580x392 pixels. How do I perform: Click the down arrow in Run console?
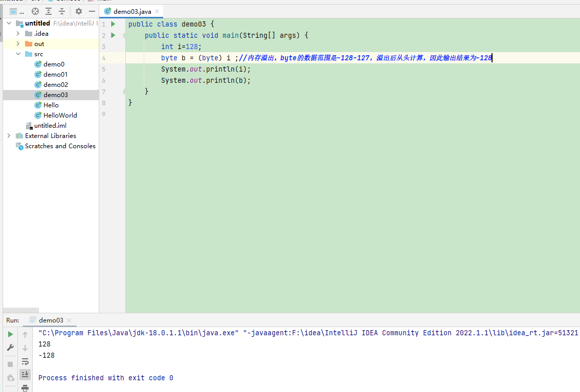point(25,348)
